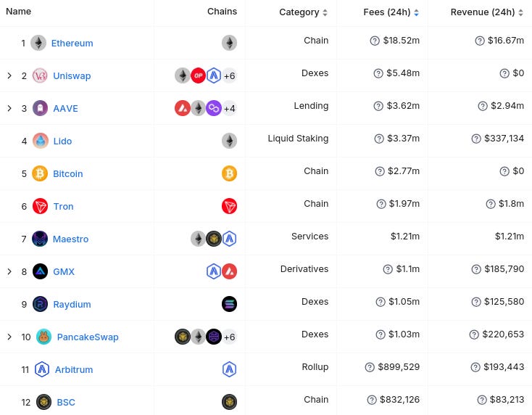This screenshot has width=532, height=415.
Task: Click the GMX logo icon
Action: (40, 271)
